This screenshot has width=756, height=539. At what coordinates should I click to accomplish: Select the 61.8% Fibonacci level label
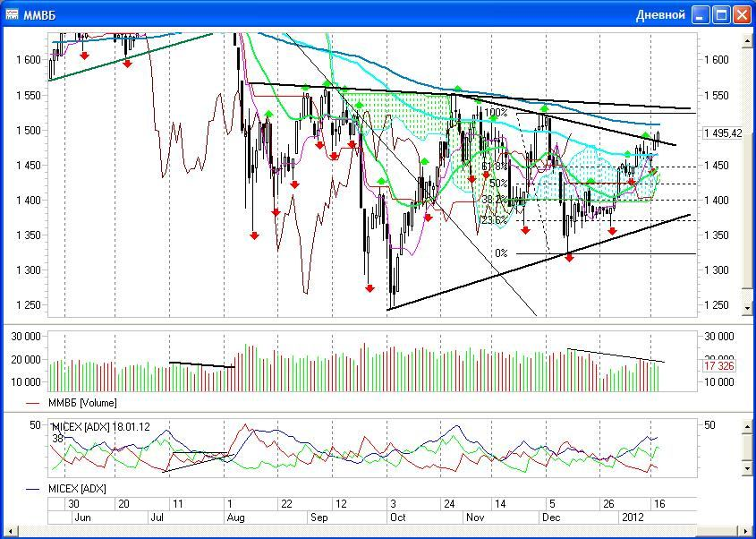494,167
